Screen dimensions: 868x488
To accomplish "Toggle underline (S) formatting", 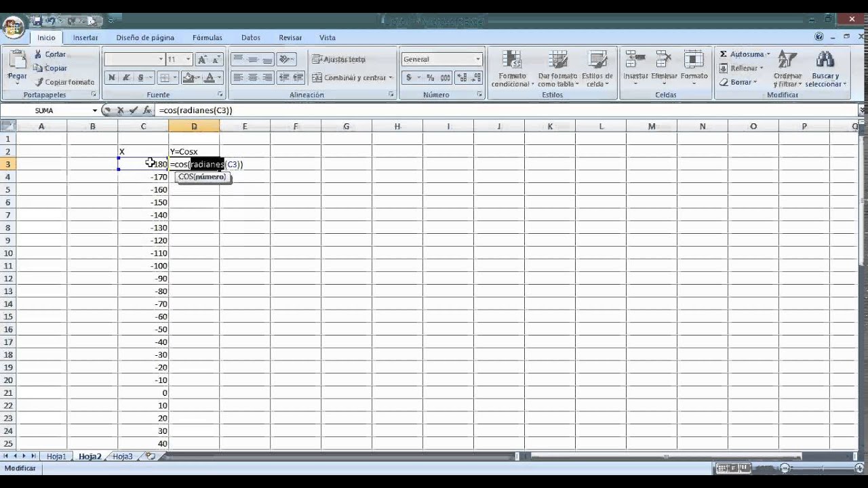I will (140, 78).
